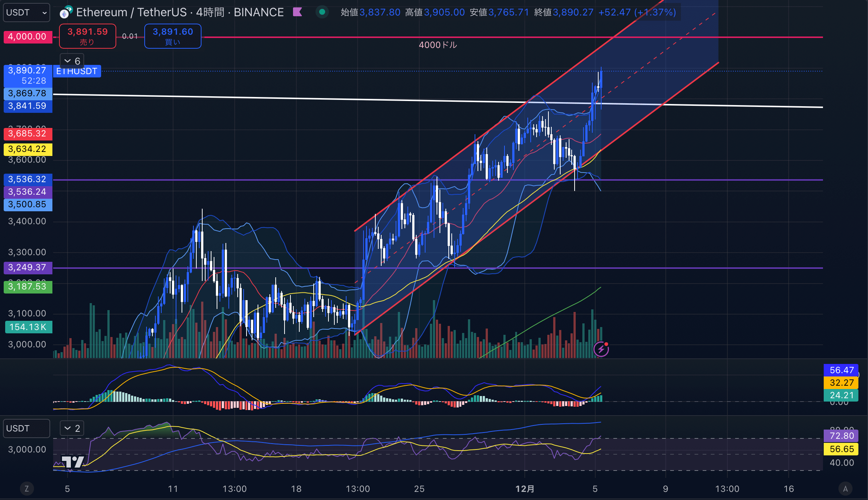This screenshot has width=868, height=500.
Task: Click the 3,000.00 label in lower pane
Action: (x=27, y=449)
